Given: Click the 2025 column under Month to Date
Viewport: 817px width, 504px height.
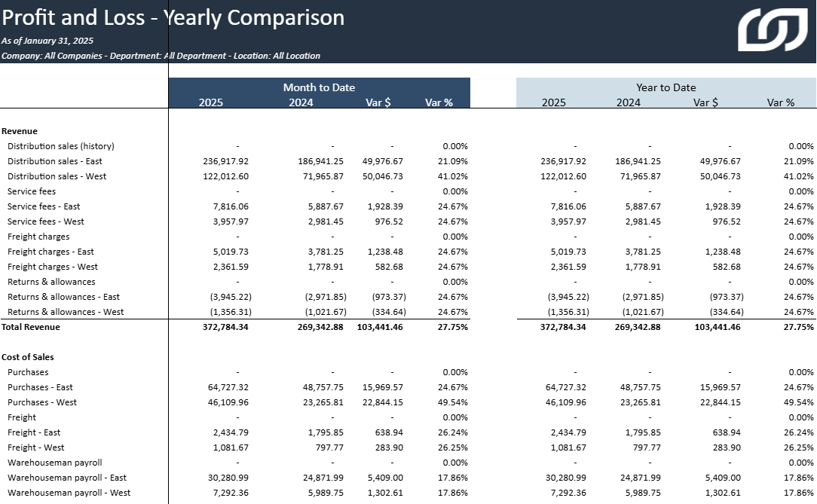Looking at the screenshot, I should [211, 102].
